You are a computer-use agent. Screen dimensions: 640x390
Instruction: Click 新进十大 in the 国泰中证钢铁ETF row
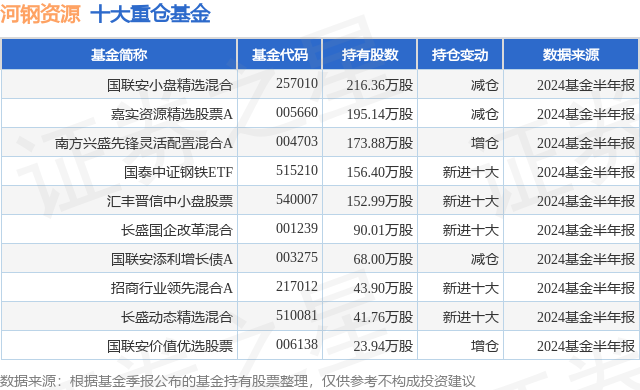tap(471, 172)
